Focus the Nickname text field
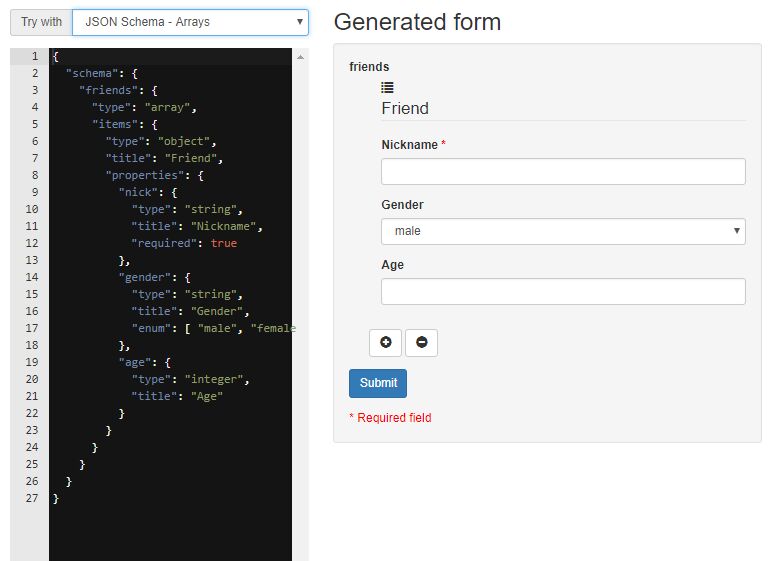The width and height of the screenshot is (771, 561). click(563, 171)
